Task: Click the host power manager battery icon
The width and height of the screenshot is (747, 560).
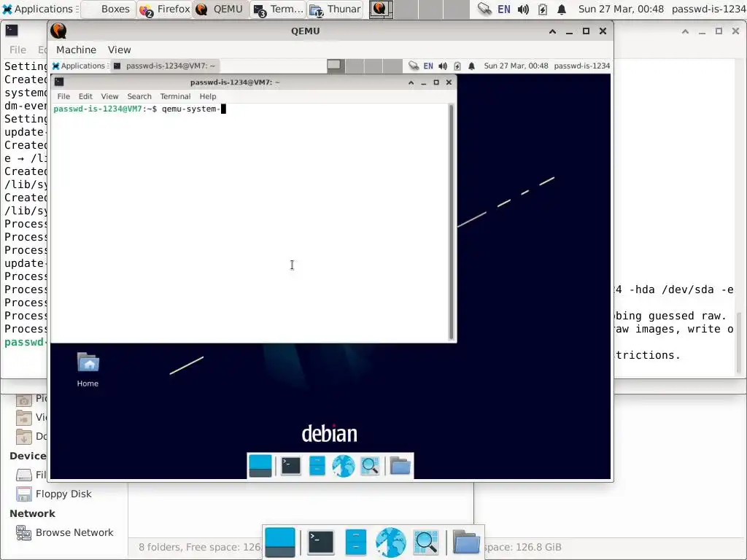Action: pyautogui.click(x=543, y=9)
